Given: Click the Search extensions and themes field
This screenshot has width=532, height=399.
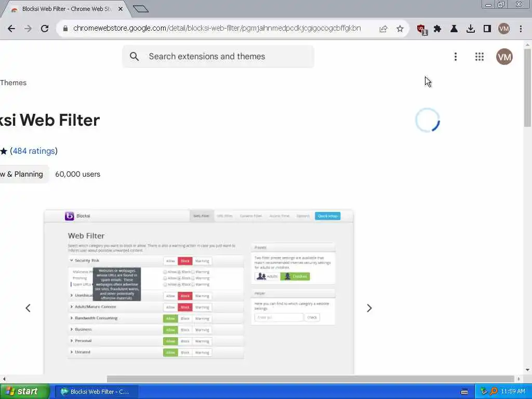Looking at the screenshot, I should pyautogui.click(x=218, y=56).
